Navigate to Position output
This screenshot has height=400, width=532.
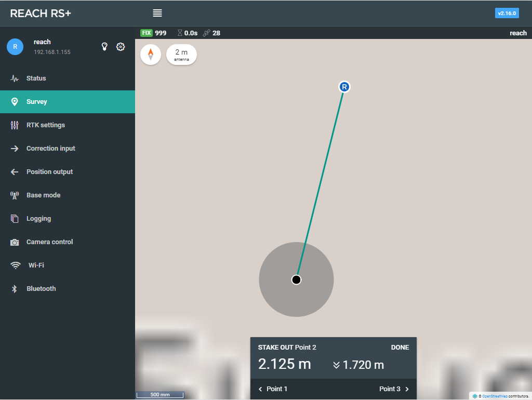pos(68,172)
